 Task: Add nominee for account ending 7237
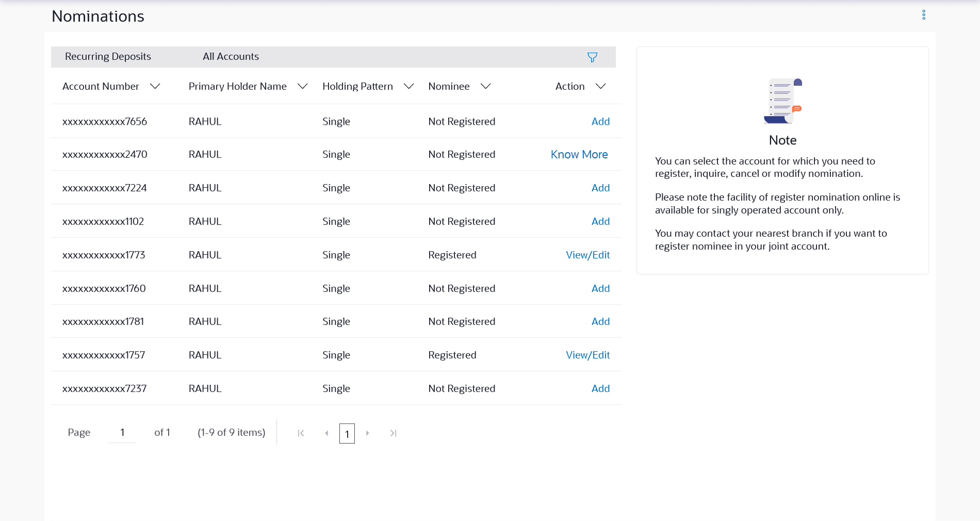coord(600,388)
